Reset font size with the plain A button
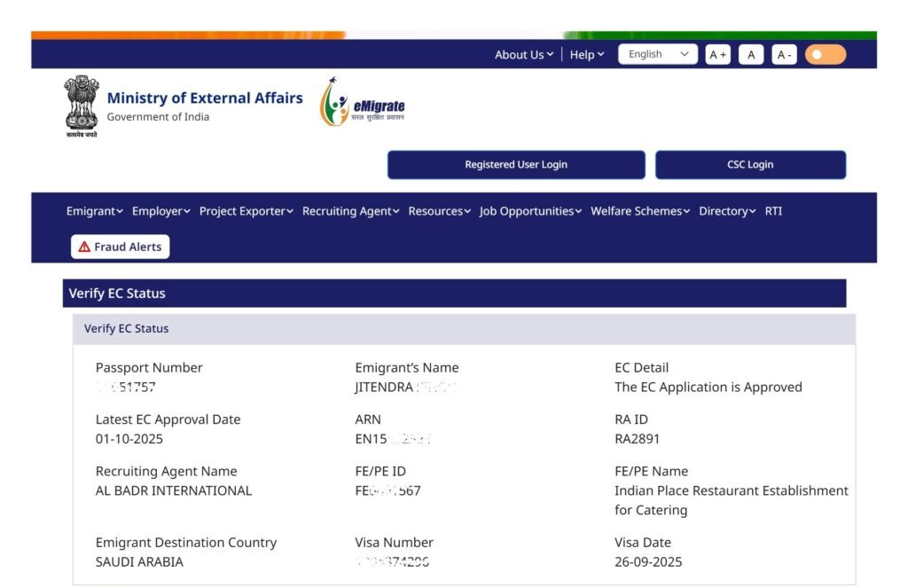This screenshot has width=908, height=588. tap(751, 55)
